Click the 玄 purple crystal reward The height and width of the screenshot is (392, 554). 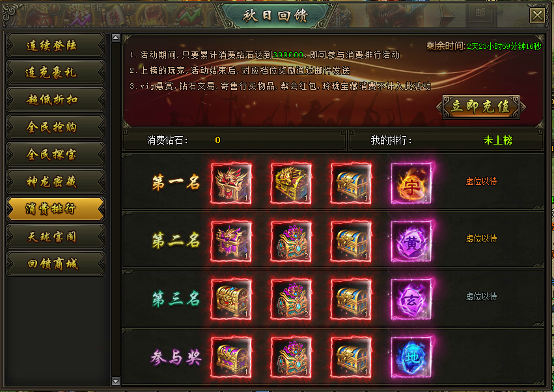[411, 300]
